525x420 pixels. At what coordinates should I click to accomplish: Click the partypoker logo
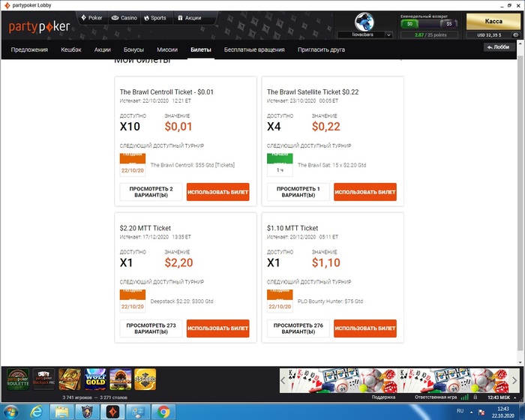[39, 27]
